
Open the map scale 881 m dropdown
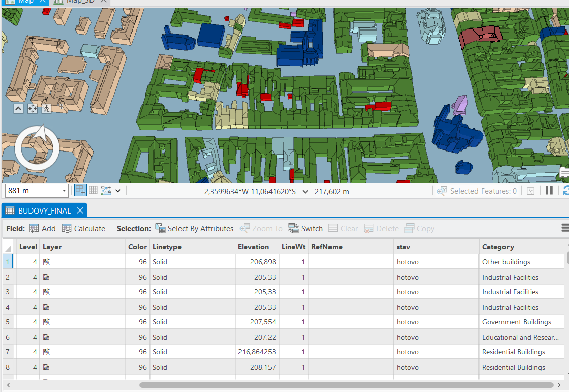point(64,191)
